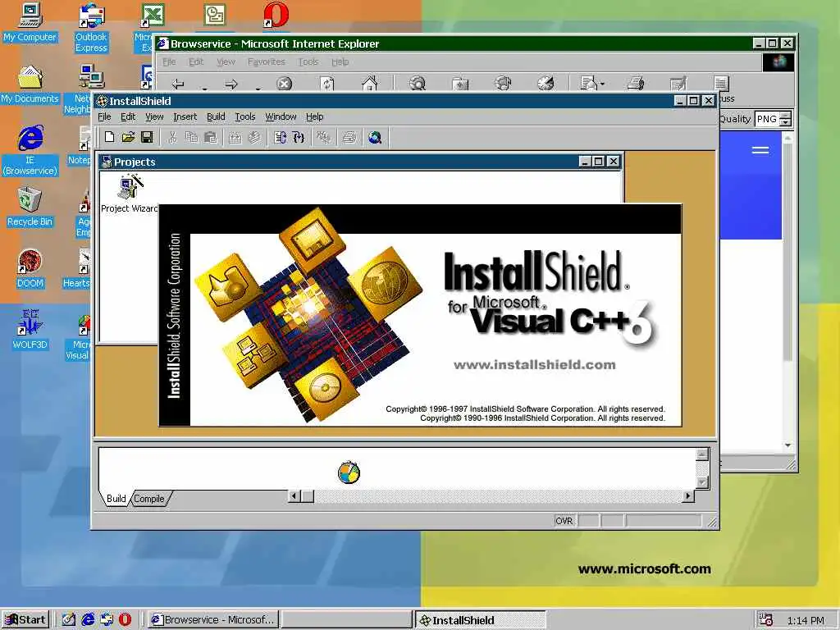Click the New file icon in InstallShield toolbar
840x630 pixels.
(109, 137)
